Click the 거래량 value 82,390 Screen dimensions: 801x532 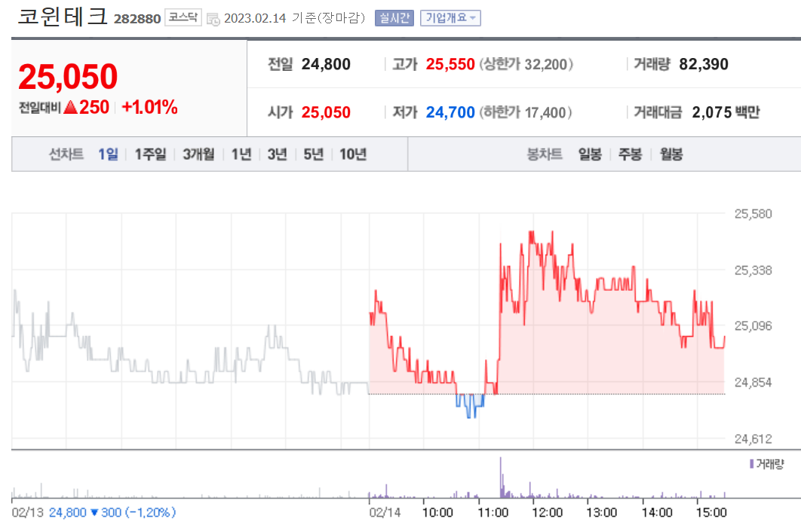(704, 64)
